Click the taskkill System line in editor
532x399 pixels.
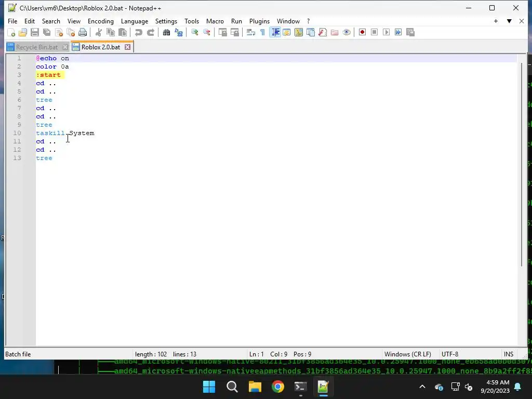point(65,133)
